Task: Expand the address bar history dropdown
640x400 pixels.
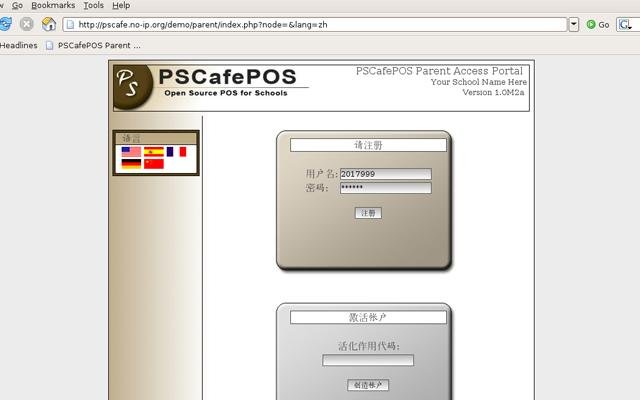Action: [x=573, y=24]
